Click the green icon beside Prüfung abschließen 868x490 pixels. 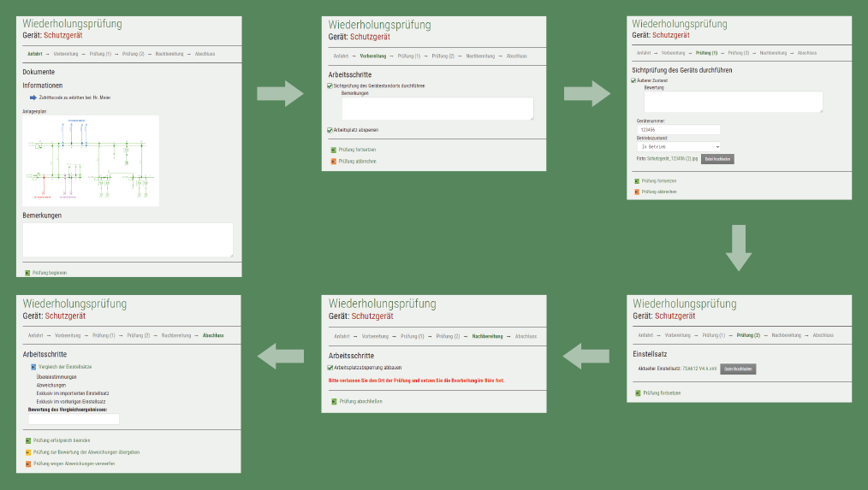[x=334, y=401]
